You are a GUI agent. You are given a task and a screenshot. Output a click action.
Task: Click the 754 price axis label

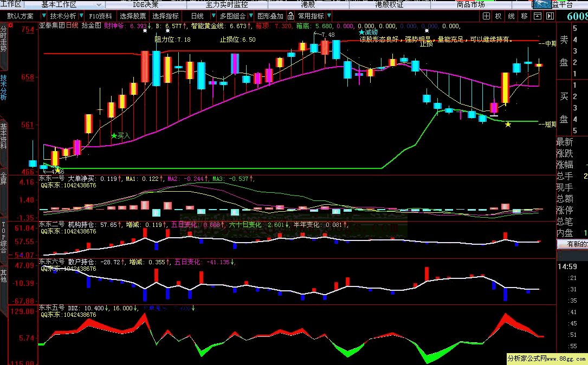[x=28, y=30]
